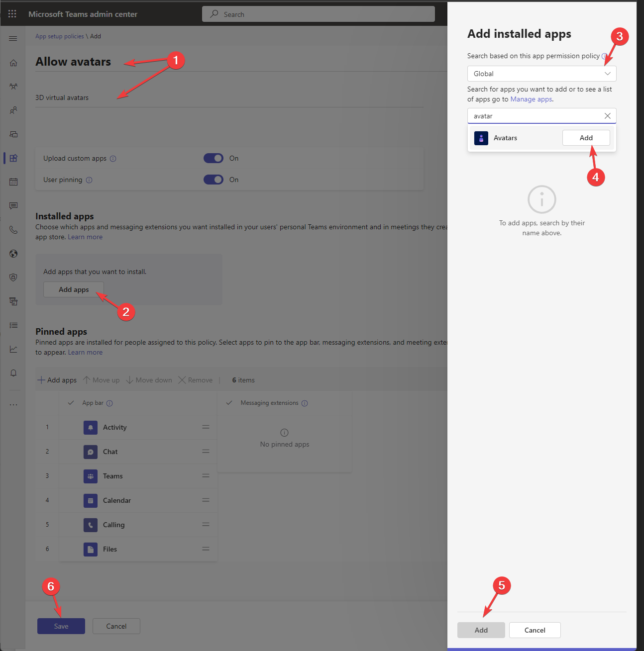The width and height of the screenshot is (644, 651).
Task: Click the Calendar app icon in App bar list
Action: point(91,500)
